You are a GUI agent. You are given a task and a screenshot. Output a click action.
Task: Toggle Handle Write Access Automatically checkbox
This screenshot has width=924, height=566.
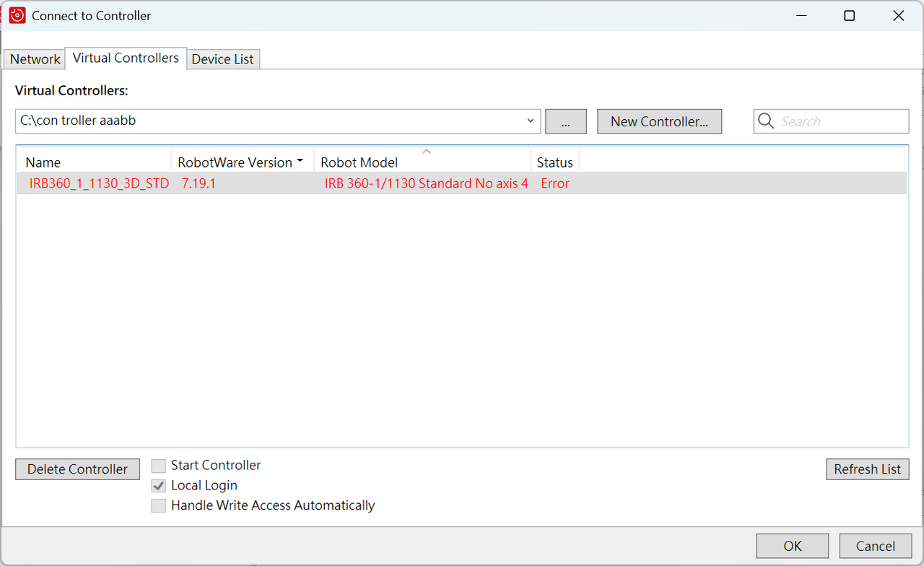point(158,506)
